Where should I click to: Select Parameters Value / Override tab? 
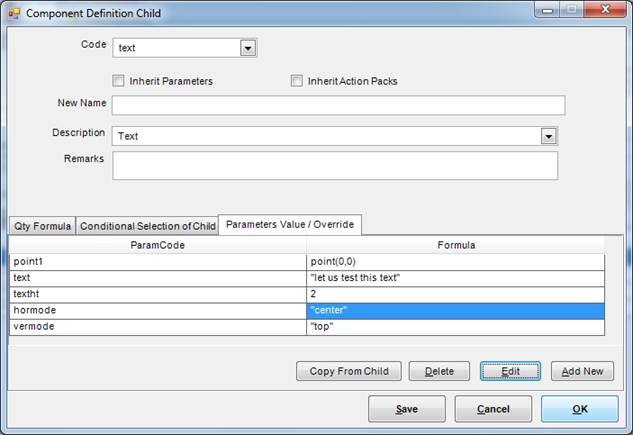(x=290, y=224)
